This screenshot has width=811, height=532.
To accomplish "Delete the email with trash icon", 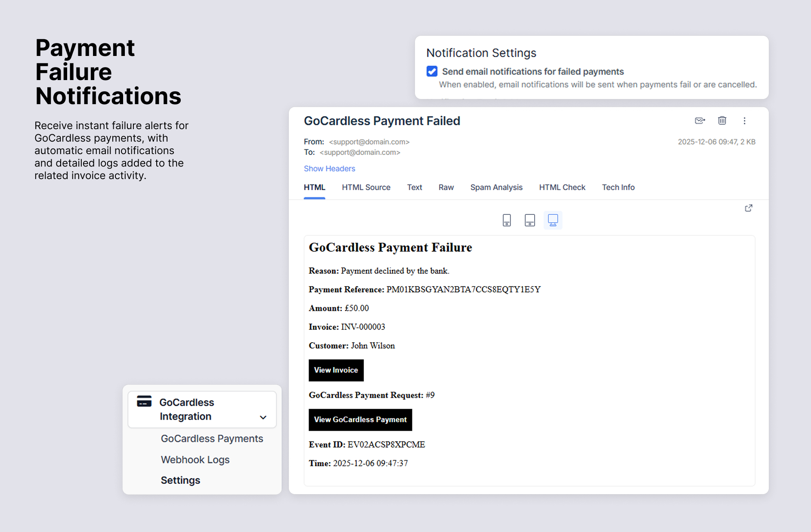I will click(x=722, y=121).
